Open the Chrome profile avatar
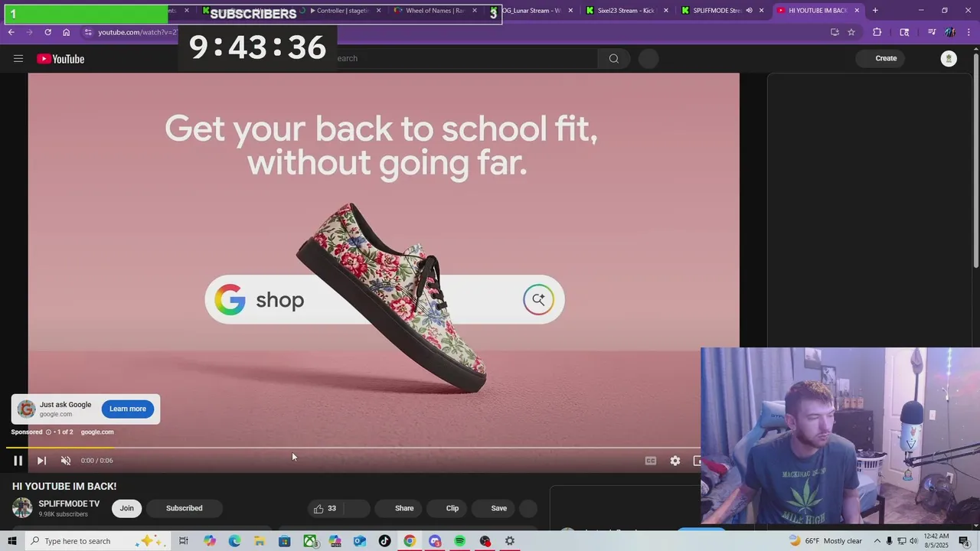This screenshot has width=980, height=551. (x=950, y=32)
